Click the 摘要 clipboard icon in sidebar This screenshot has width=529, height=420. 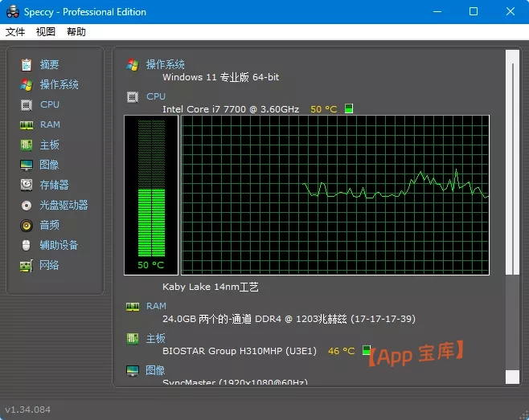click(x=27, y=65)
